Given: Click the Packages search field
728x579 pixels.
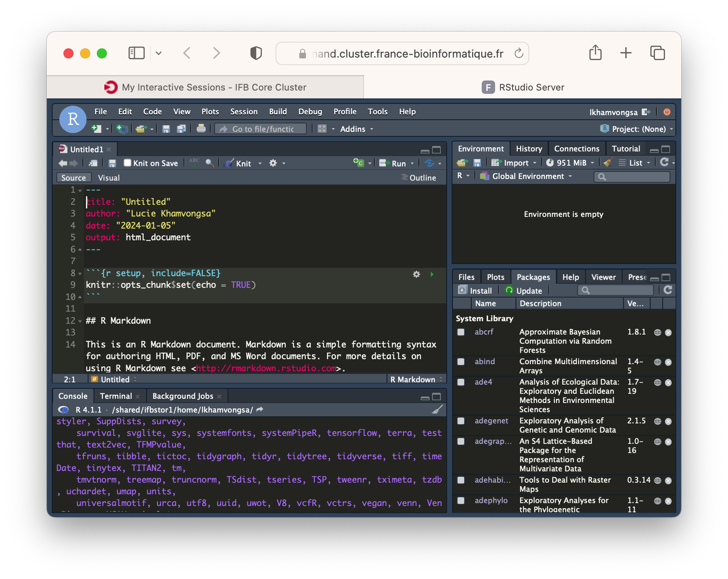Looking at the screenshot, I should pos(616,290).
